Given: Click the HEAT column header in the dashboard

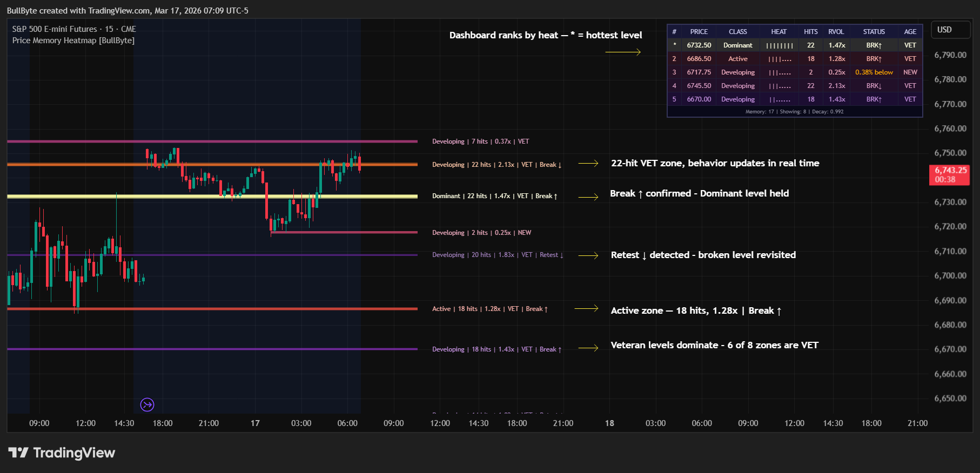Looking at the screenshot, I should (x=778, y=32).
